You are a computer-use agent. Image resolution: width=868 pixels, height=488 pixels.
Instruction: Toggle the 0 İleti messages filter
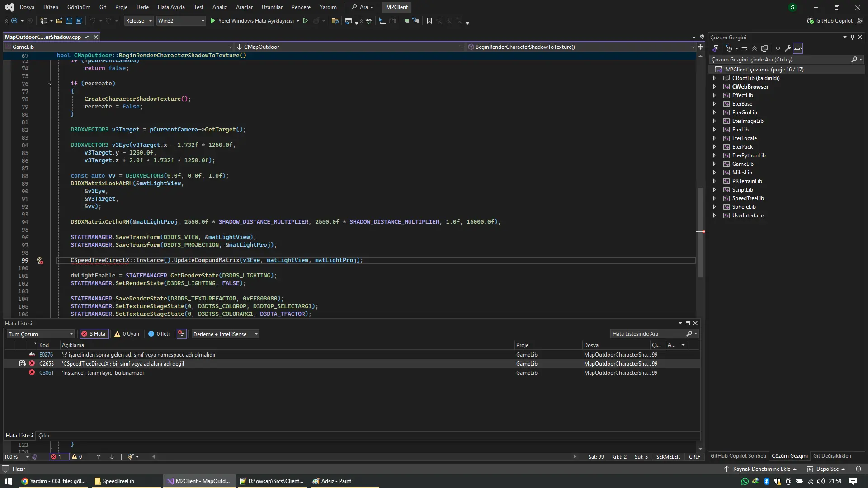pos(159,334)
